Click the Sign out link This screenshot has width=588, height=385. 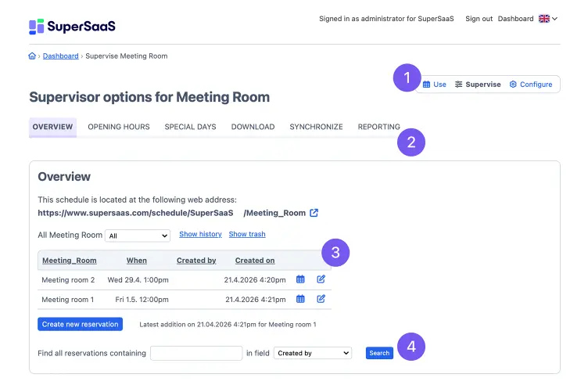pyautogui.click(x=479, y=19)
